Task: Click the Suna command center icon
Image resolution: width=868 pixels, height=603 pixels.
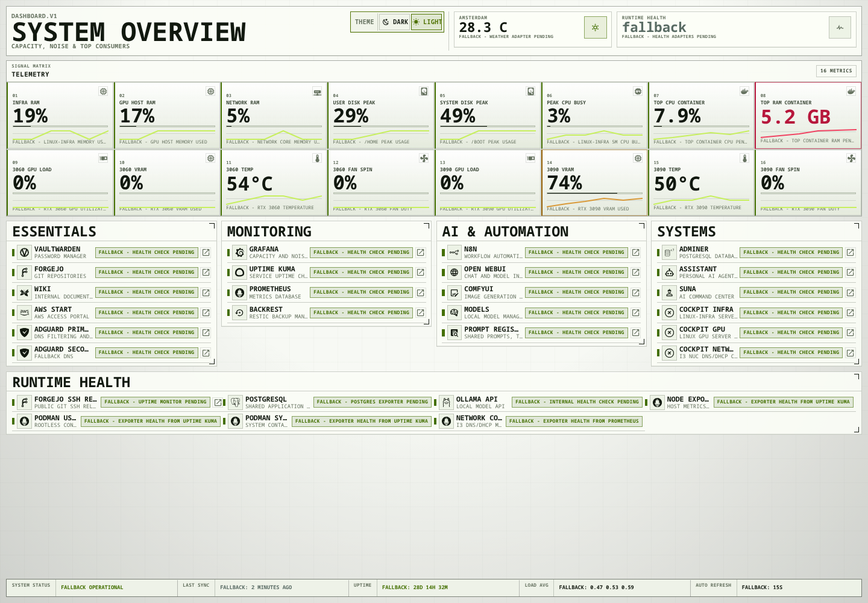Action: pyautogui.click(x=669, y=292)
